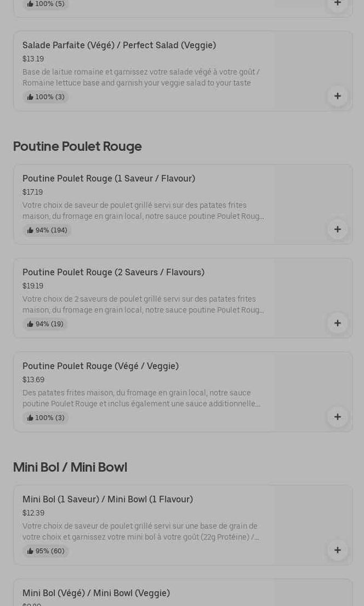Click the 95% (60) thumbs-up rating badge
This screenshot has width=364, height=606.
[46, 551]
